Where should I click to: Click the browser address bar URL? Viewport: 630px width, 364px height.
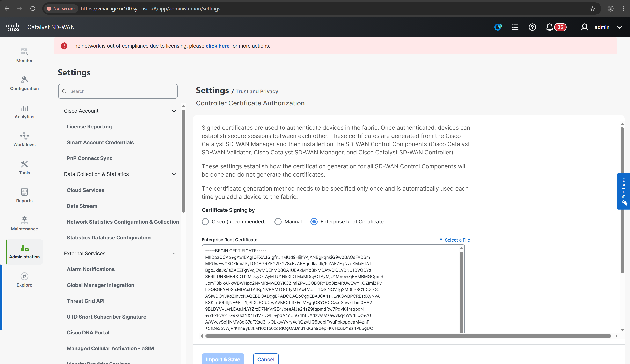[x=151, y=9]
